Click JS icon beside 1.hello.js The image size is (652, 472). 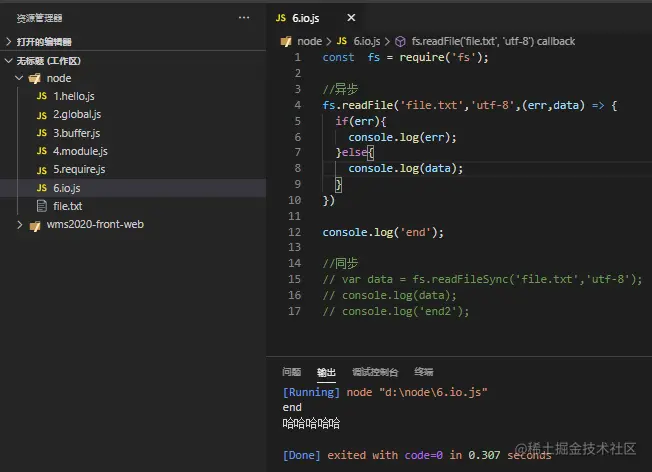(42, 96)
